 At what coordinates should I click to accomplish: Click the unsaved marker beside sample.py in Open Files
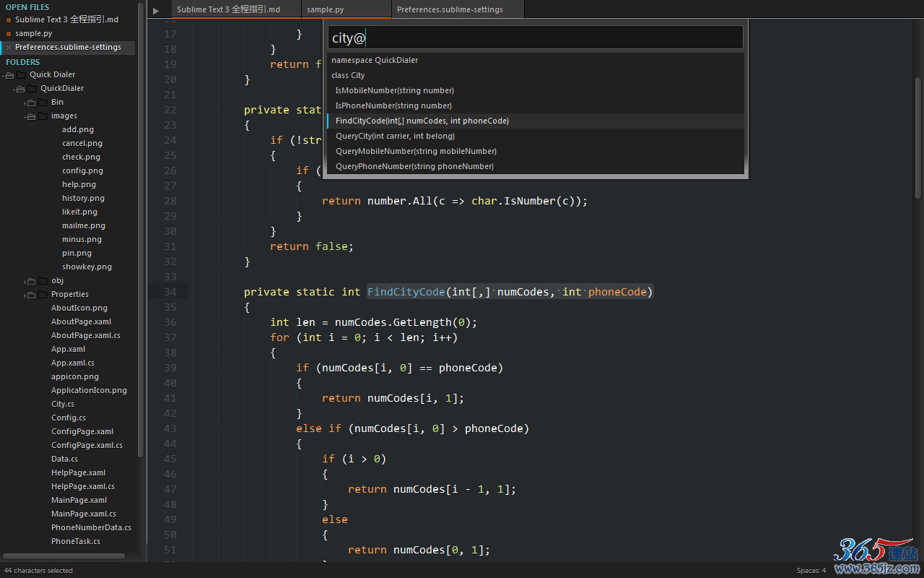pyautogui.click(x=9, y=34)
